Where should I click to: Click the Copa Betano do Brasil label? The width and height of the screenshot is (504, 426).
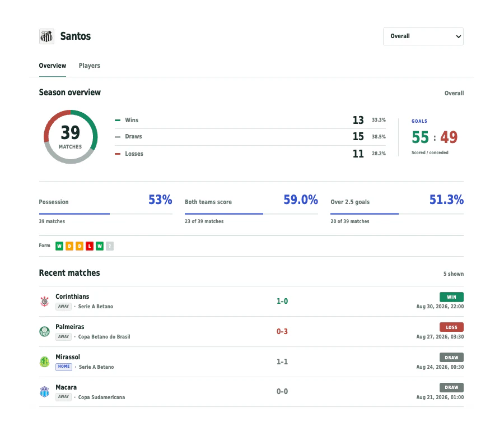tap(104, 336)
